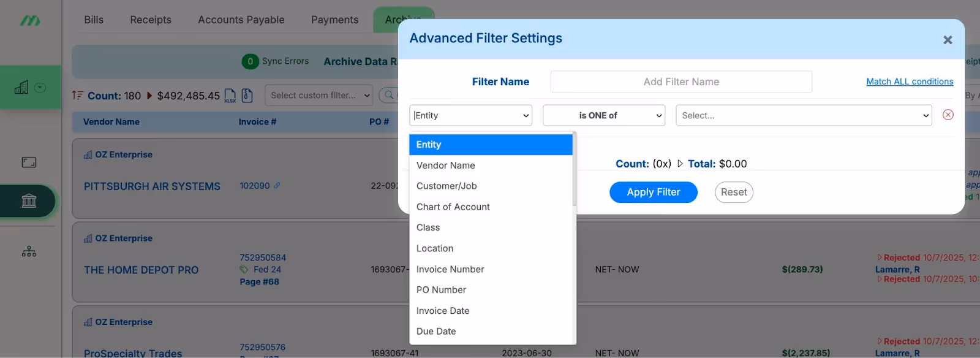Choose Due Date option
Viewport: 980px width, 358px height.
pos(491,331)
